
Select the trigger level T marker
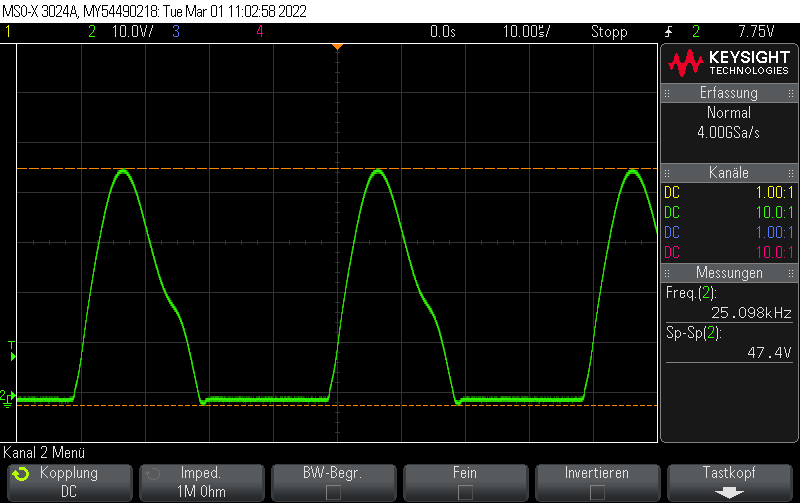click(12, 351)
